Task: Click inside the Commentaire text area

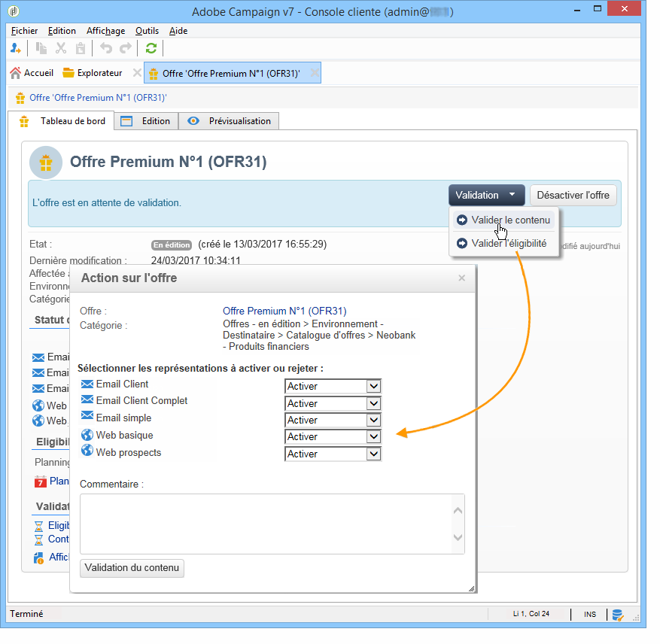Action: click(266, 524)
